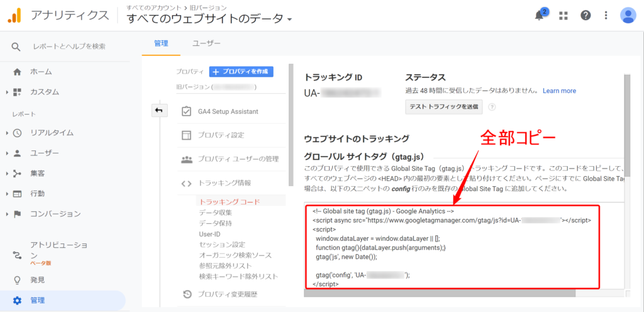
Task: Click the テスト トラフィックを送信 button
Action: [444, 107]
